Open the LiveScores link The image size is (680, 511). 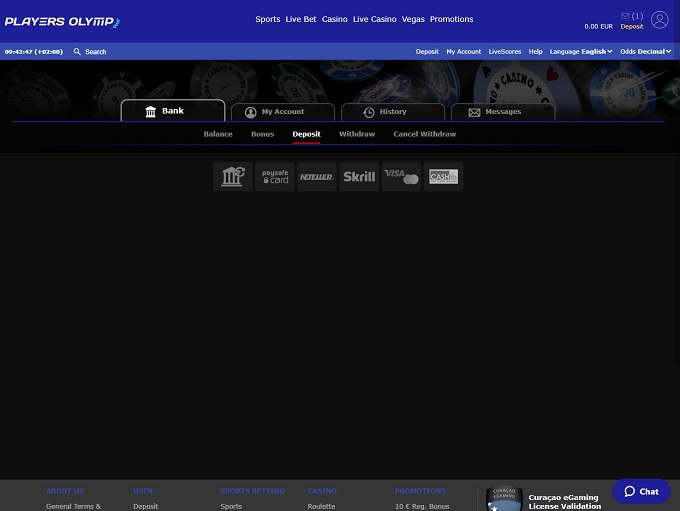tap(505, 51)
